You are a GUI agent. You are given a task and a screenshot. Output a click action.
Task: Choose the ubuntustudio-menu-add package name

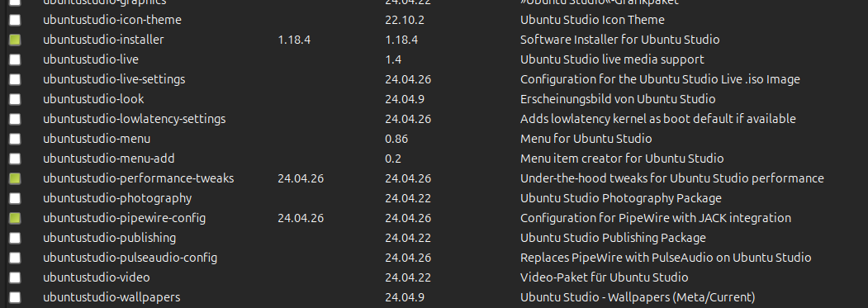109,159
